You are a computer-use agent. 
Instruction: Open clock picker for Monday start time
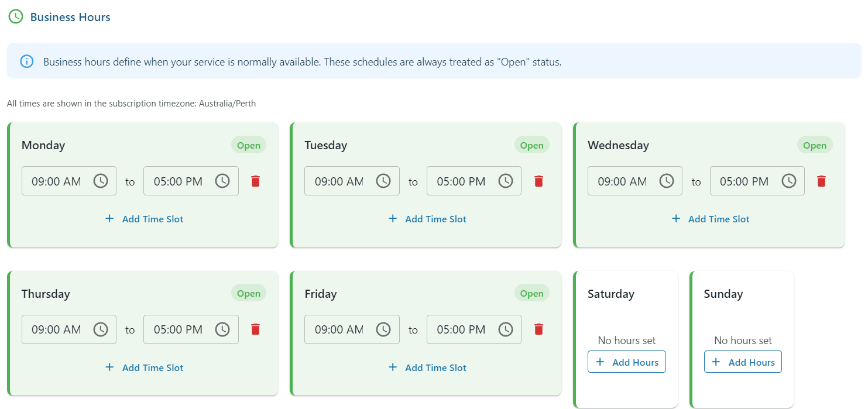[101, 181]
